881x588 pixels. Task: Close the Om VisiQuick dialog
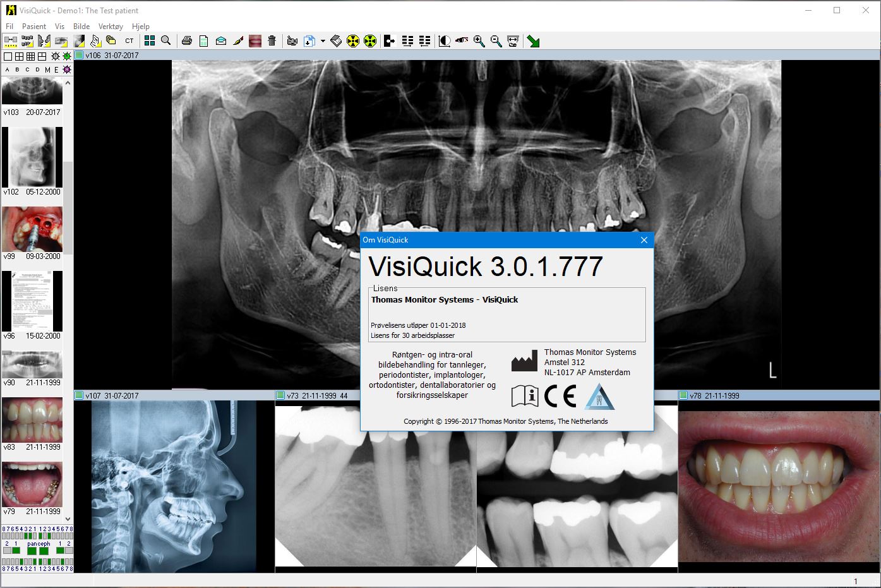click(x=644, y=240)
